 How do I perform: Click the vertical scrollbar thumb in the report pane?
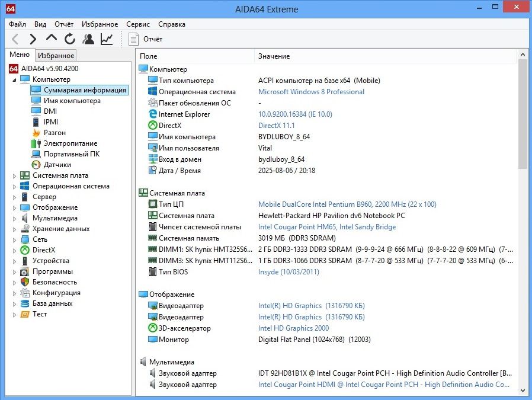coord(523,115)
